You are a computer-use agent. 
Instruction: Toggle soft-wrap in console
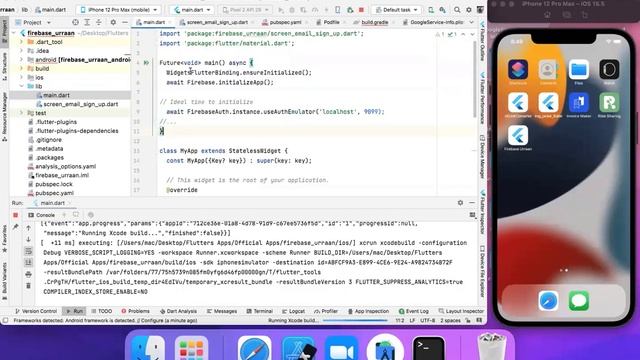pyautogui.click(x=28, y=251)
